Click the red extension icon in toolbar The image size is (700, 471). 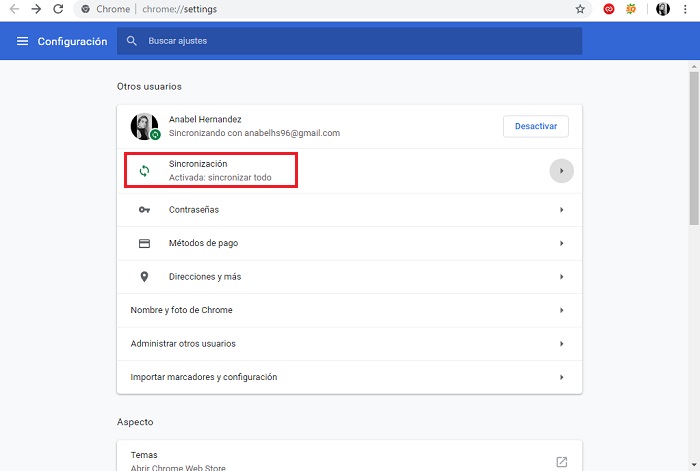(x=609, y=9)
